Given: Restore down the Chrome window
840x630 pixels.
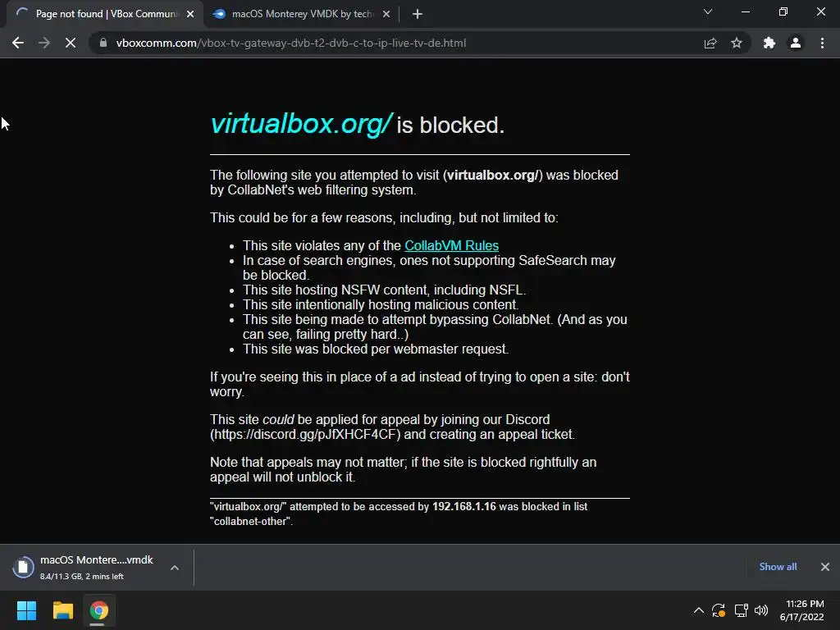Looking at the screenshot, I should click(783, 11).
